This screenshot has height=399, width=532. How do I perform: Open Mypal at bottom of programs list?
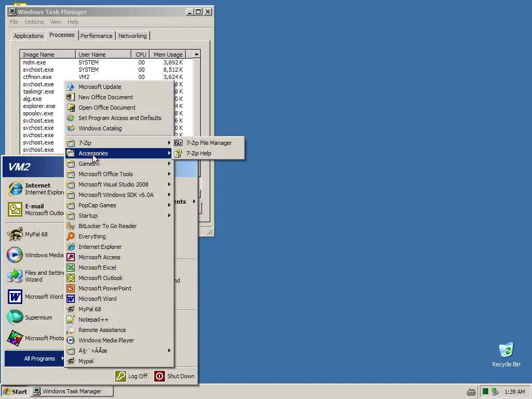tap(119, 362)
